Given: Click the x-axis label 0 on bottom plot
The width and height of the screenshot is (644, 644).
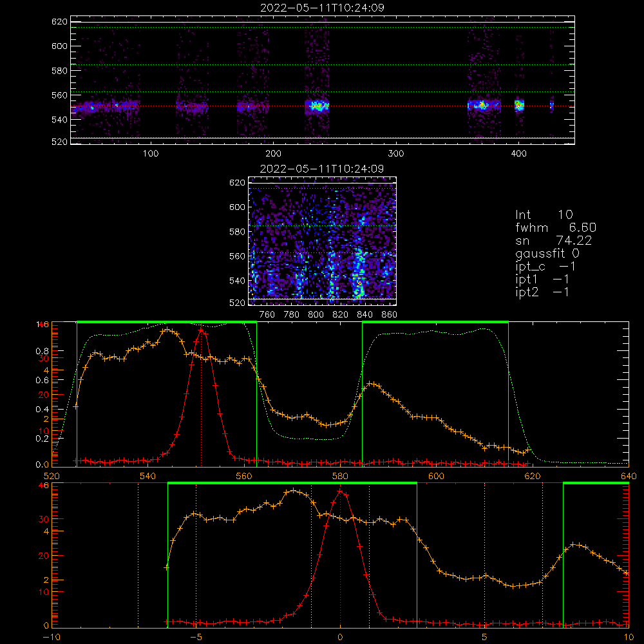Looking at the screenshot, I should click(340, 637).
